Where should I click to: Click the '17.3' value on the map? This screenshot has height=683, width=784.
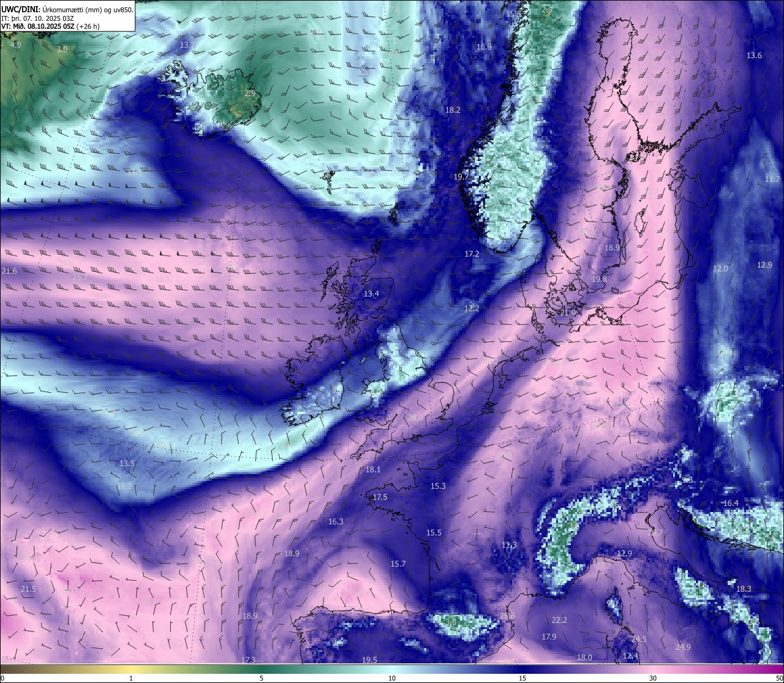pos(248,660)
